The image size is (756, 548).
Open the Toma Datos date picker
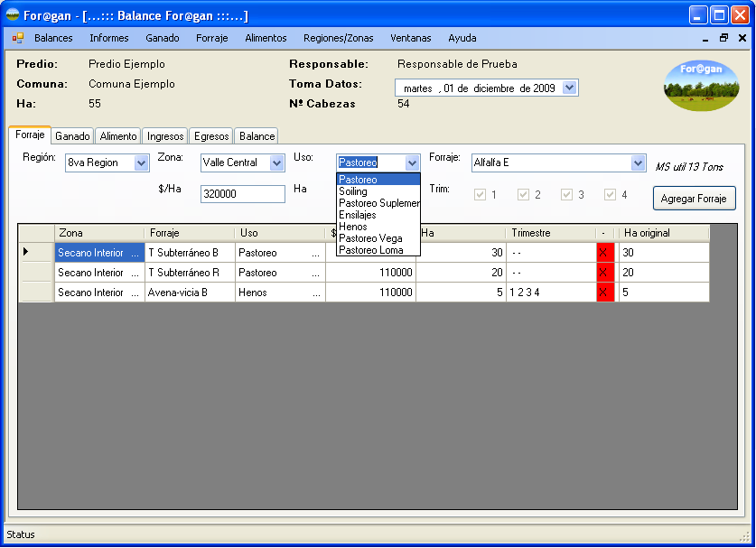point(569,88)
